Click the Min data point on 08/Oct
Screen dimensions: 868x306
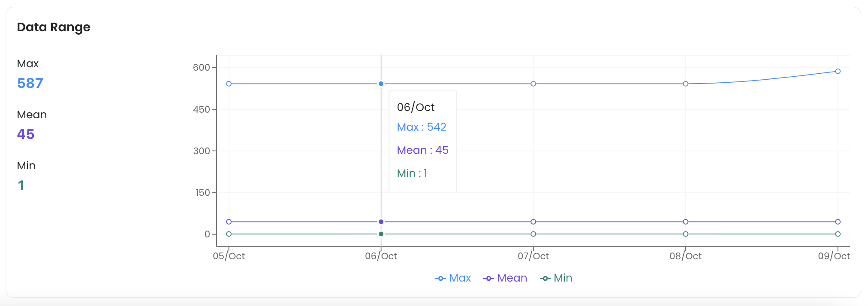coord(686,234)
